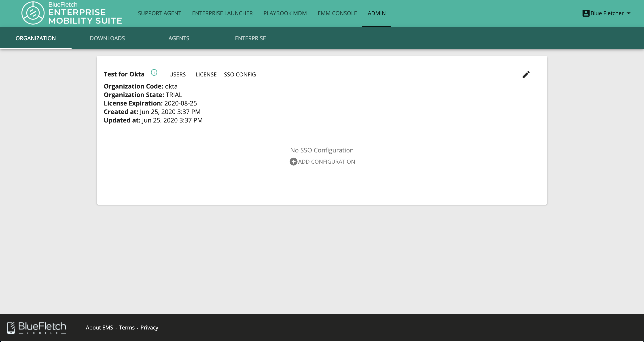
Task: Click the BlueFletch Mobile footer logo
Action: click(x=36, y=328)
